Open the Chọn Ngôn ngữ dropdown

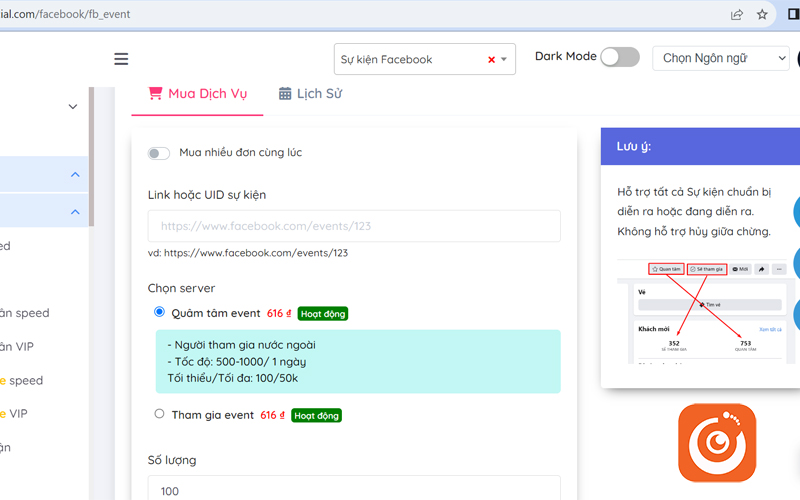click(721, 58)
